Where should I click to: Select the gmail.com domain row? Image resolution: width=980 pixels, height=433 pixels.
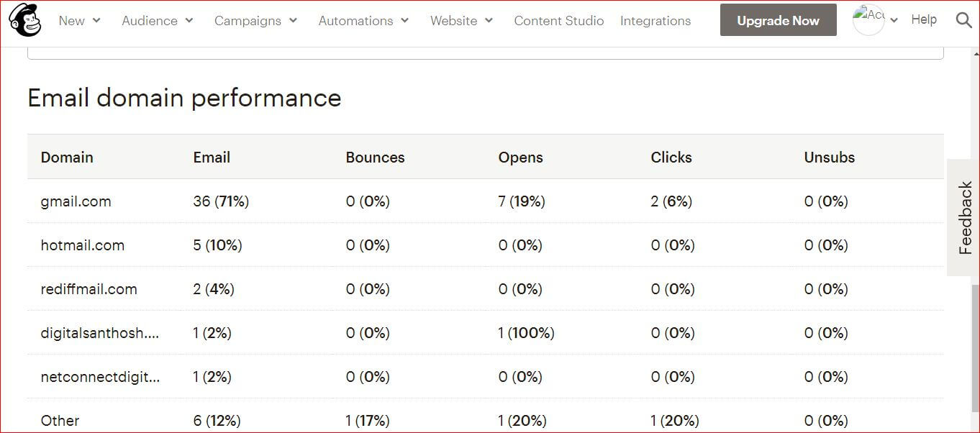tap(486, 201)
